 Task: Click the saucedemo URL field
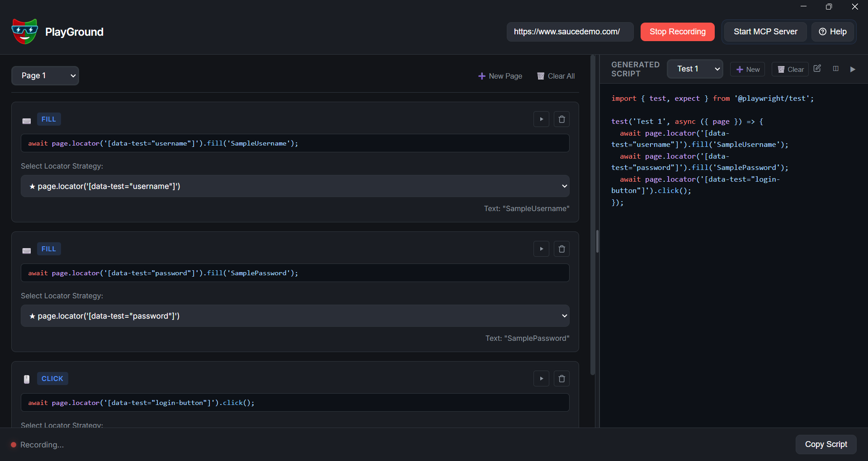coord(570,32)
